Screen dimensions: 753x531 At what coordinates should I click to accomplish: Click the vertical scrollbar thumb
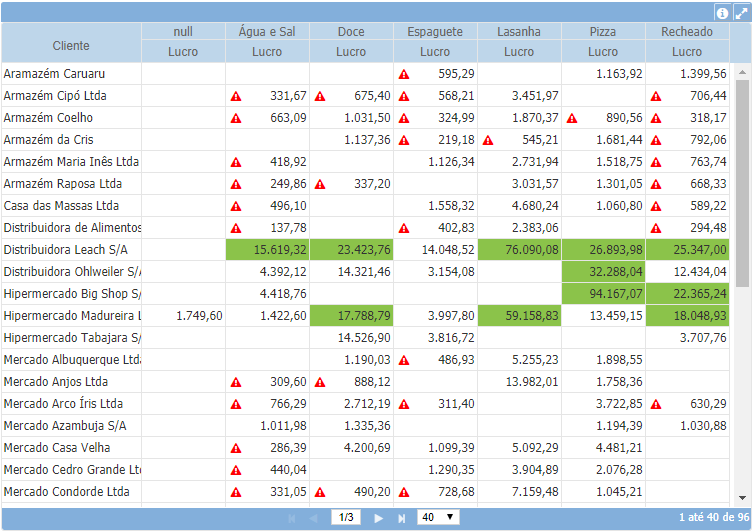click(742, 183)
